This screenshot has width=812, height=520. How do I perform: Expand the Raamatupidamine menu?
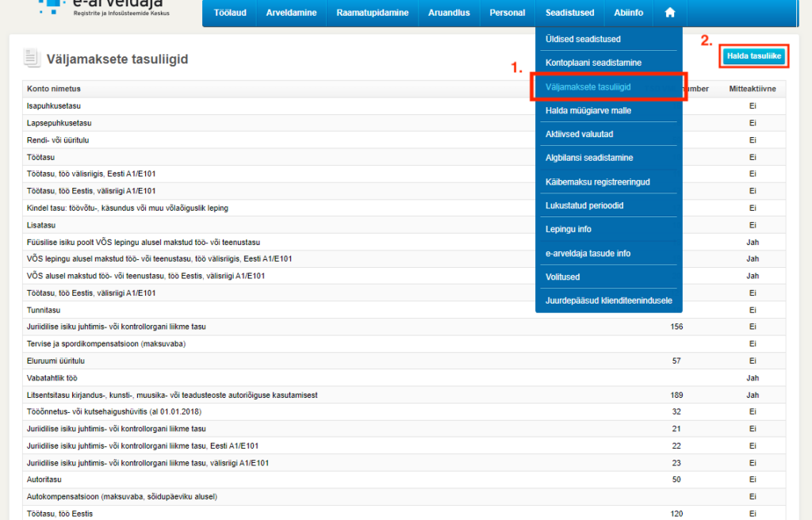[x=372, y=13]
